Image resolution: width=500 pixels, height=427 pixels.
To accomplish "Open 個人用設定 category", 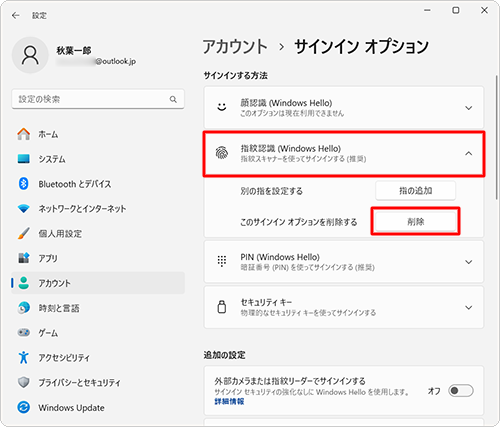I will [x=98, y=233].
